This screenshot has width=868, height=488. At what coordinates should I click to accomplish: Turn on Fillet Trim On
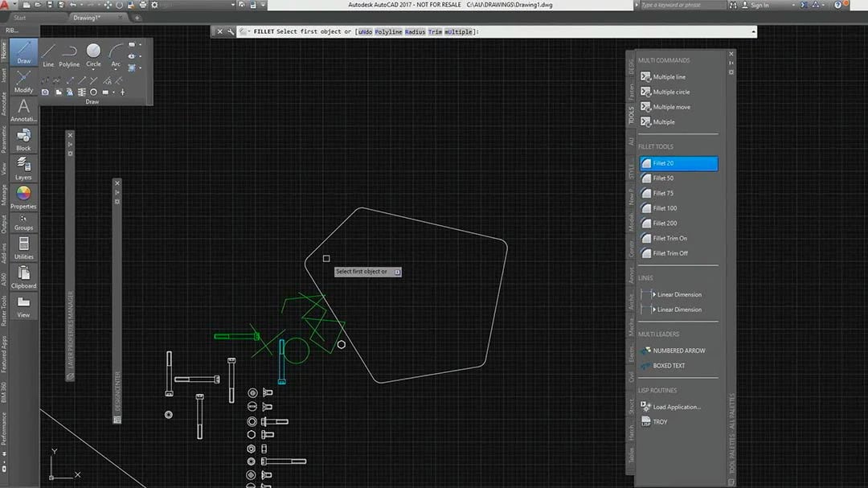click(x=669, y=239)
